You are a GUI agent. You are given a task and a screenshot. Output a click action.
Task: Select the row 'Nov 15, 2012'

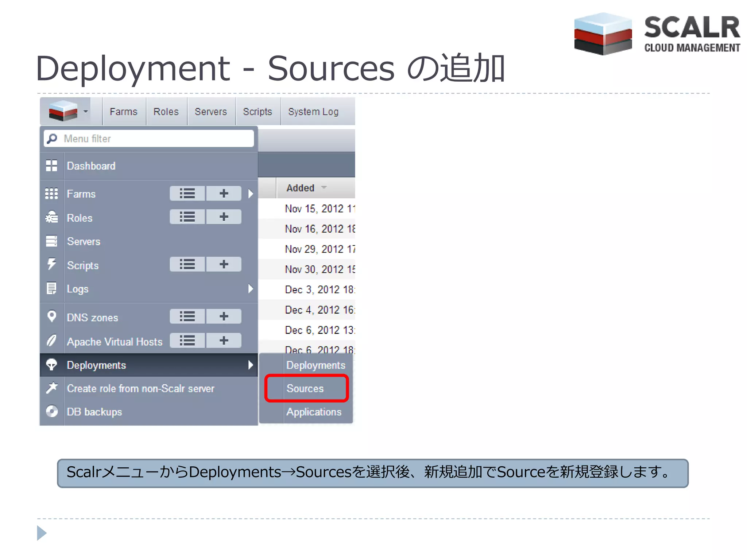(x=307, y=209)
